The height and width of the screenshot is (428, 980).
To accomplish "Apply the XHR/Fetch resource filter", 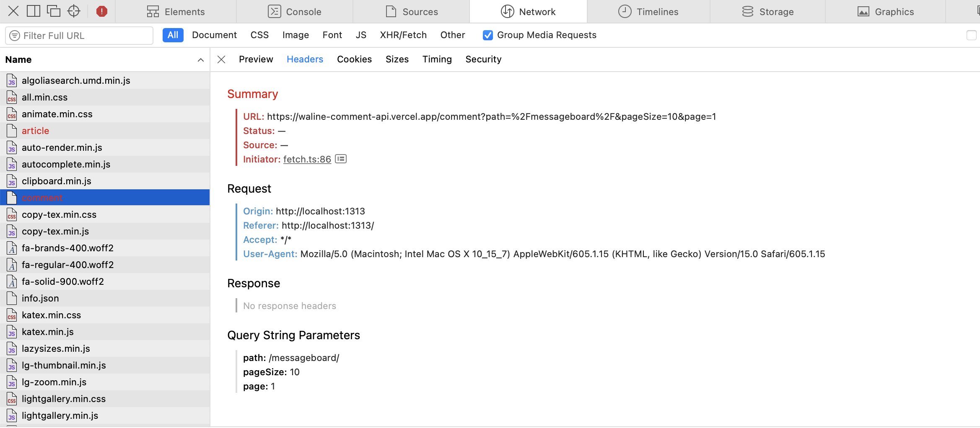I will [403, 35].
